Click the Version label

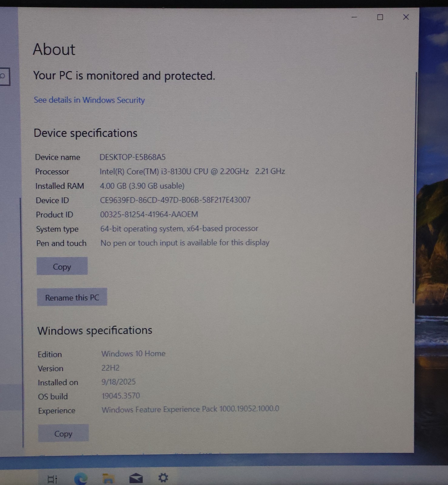click(x=51, y=369)
